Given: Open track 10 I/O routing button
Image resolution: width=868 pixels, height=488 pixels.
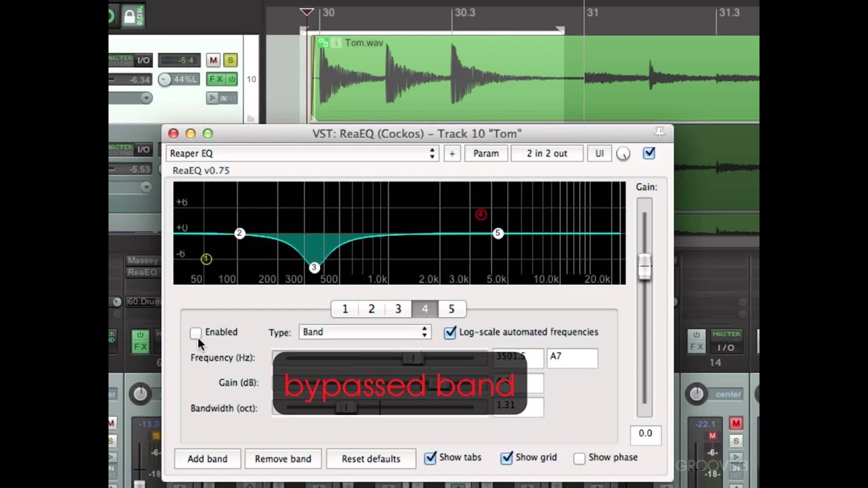Looking at the screenshot, I should pos(143,60).
